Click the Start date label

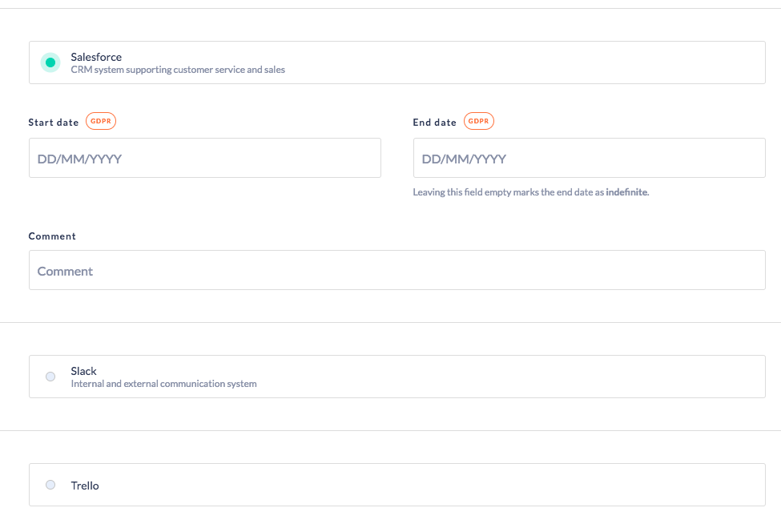point(53,122)
